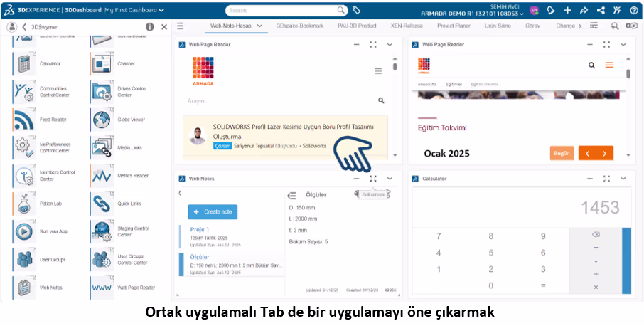Viewport: 644px width, 326px height.
Task: Click the plus add icon in top bar
Action: click(x=567, y=10)
